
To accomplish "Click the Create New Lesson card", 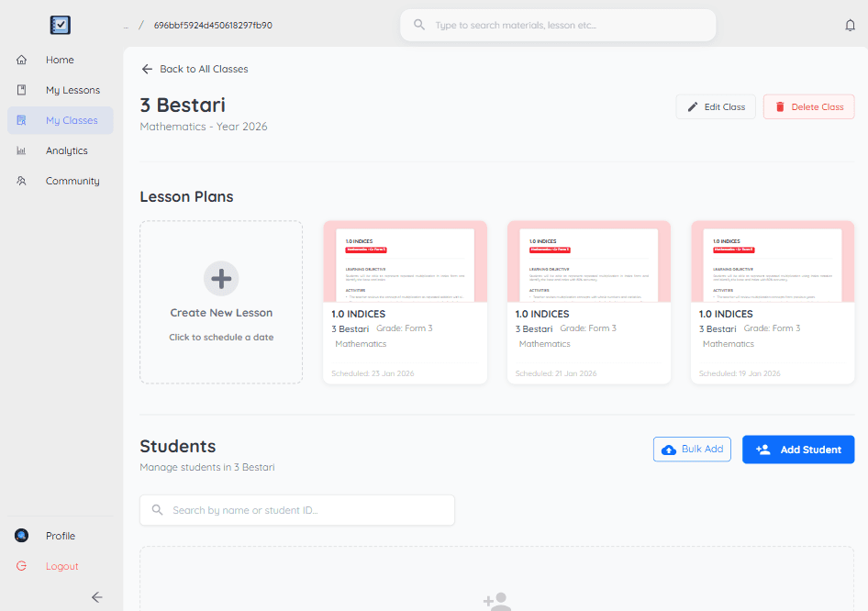I will tap(220, 302).
